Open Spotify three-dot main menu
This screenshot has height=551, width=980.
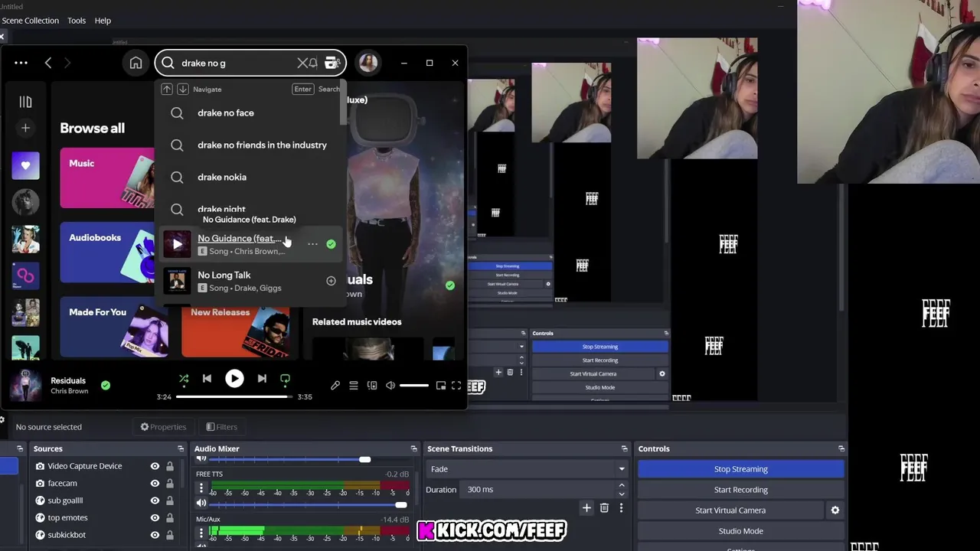(21, 63)
